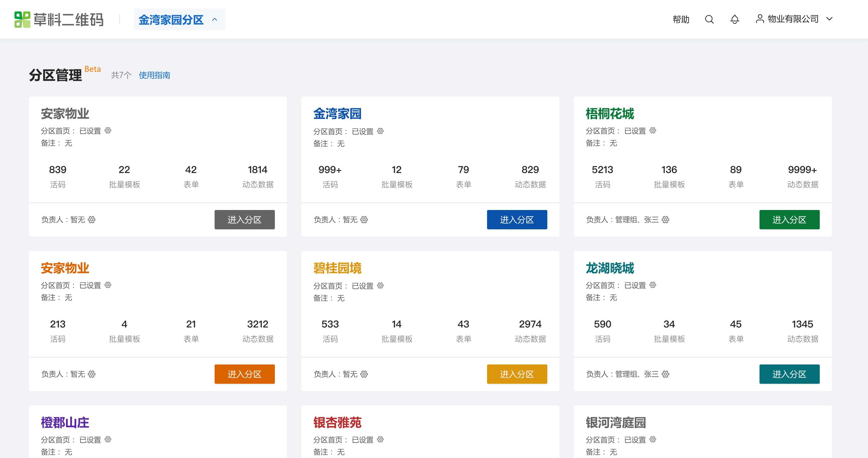
Task: Click the 1345 动态数据 value
Action: point(803,324)
